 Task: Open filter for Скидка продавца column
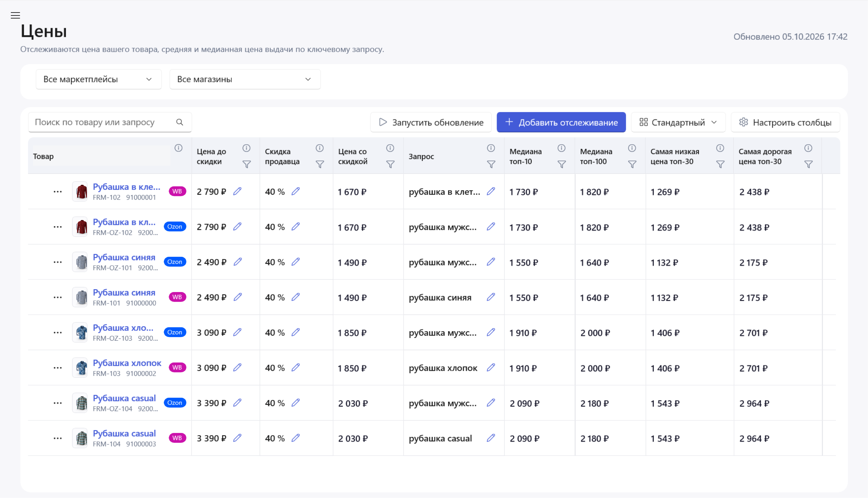click(320, 164)
